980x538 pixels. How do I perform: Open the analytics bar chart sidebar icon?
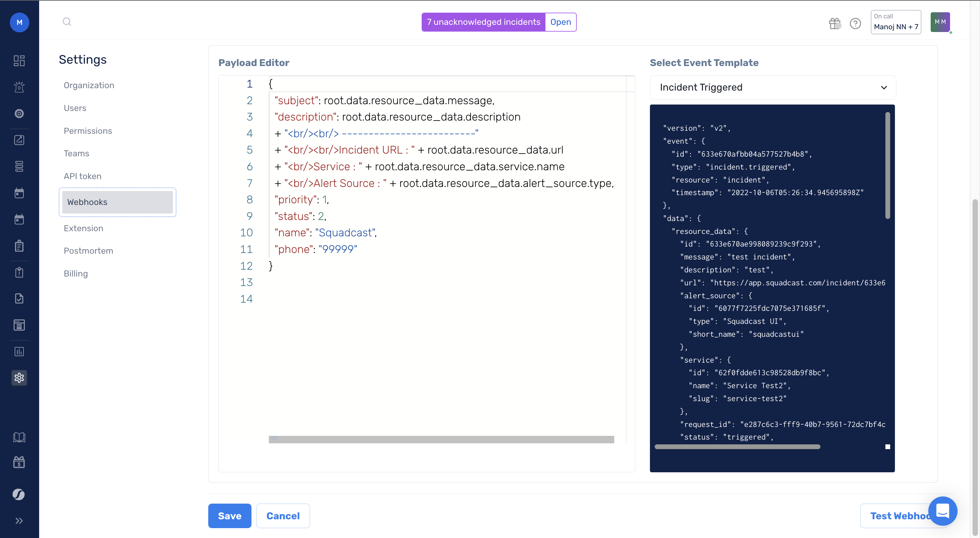click(19, 351)
